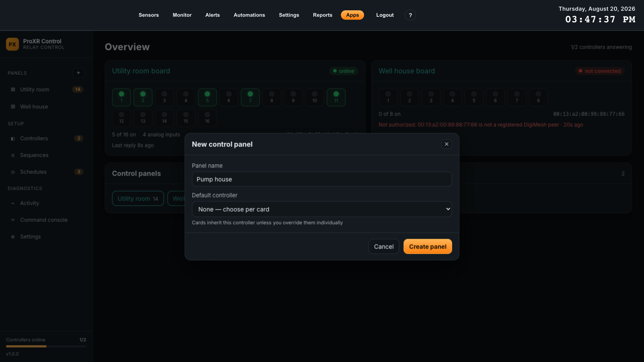Open the Utility room panel in sidebar
Image resolution: width=644 pixels, height=362 pixels.
pyautogui.click(x=46, y=89)
